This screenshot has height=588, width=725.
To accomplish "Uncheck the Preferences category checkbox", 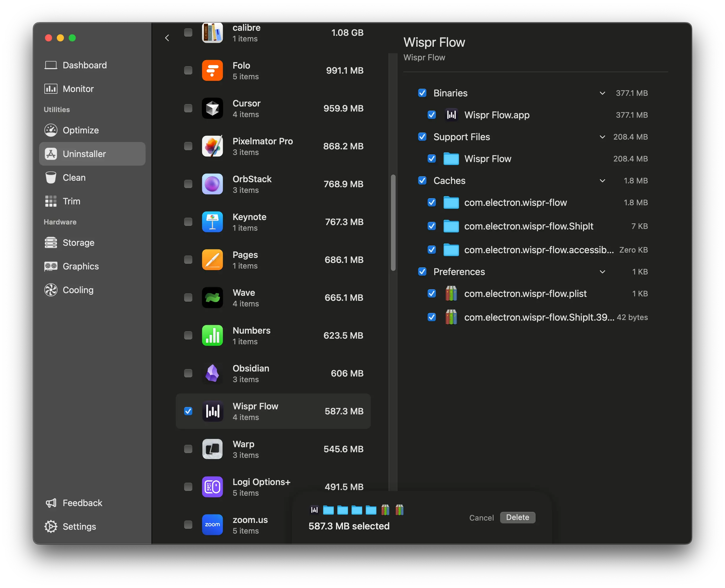I will (422, 272).
